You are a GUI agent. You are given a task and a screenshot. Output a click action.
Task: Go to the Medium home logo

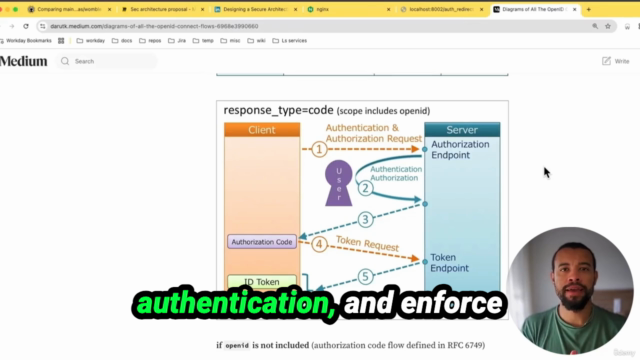tap(23, 61)
